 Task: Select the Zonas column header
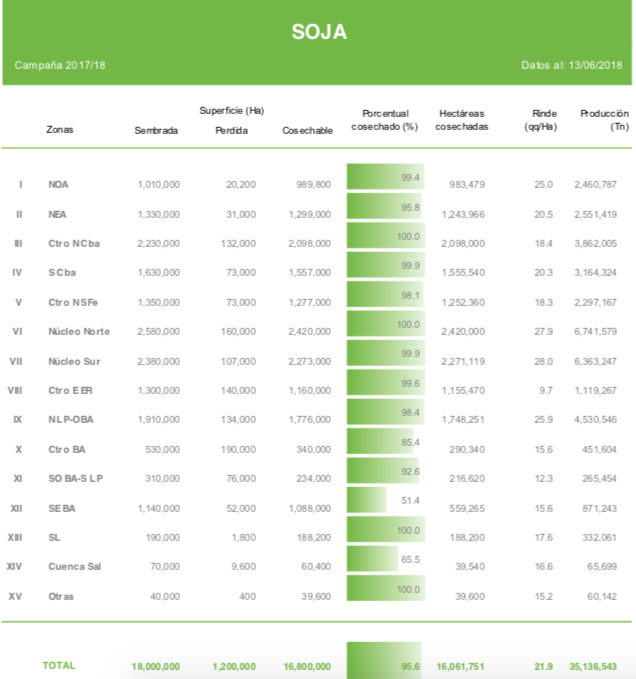[60, 130]
